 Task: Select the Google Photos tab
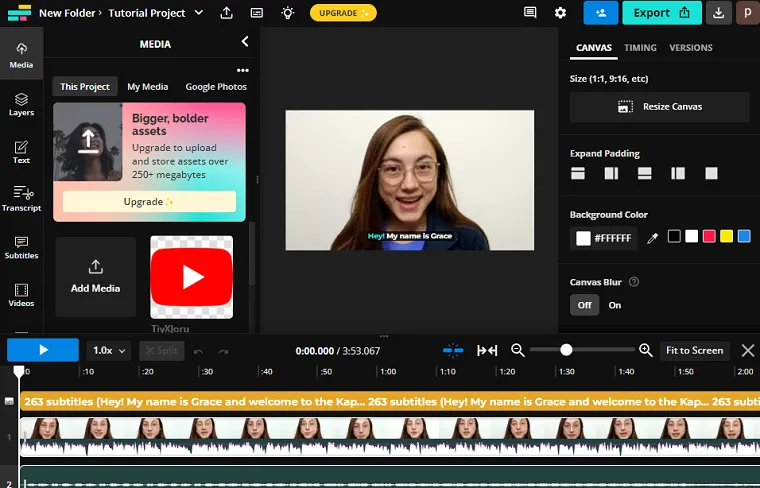[x=216, y=87]
